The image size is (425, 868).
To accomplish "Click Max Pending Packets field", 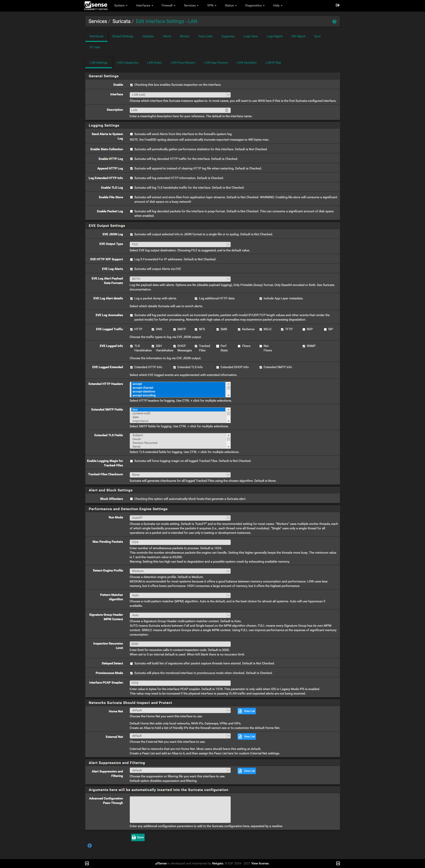I will point(180,542).
